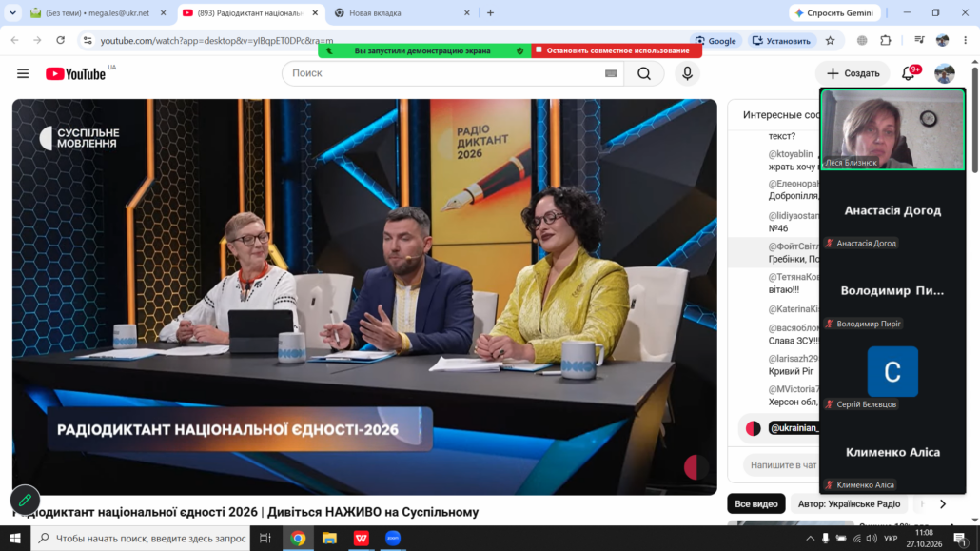Open WPS Office from the taskbar
Screen dimensions: 980x551
coord(362,539)
